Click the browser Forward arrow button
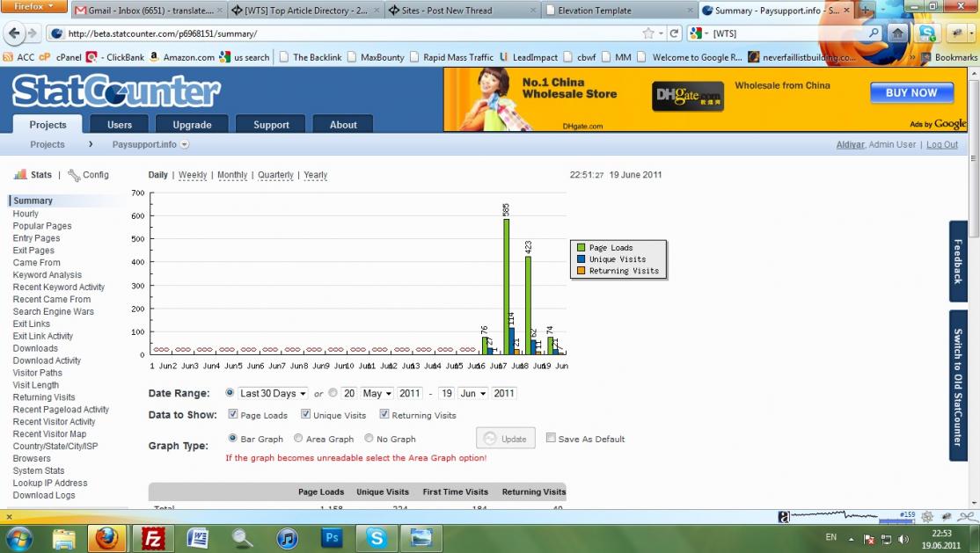This screenshot has width=980, height=553. [x=32, y=33]
